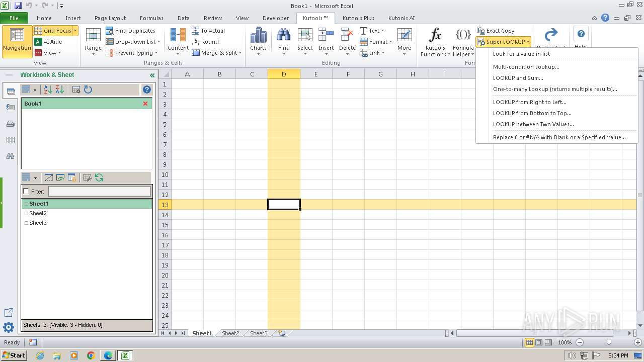Close Book1 with the red X
The image size is (644, 362).
(145, 104)
